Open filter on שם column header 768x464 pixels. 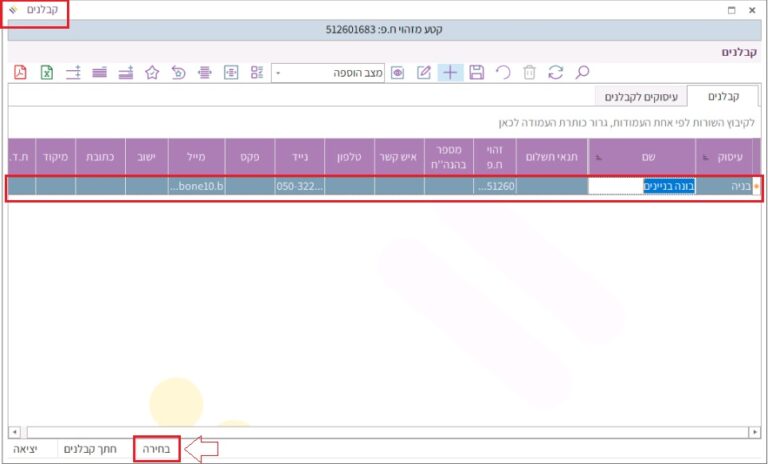[x=597, y=156]
